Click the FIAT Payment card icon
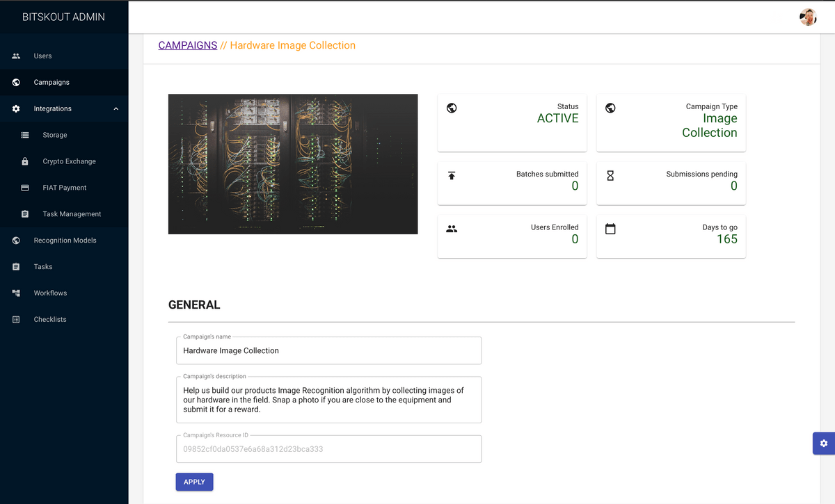 coord(25,188)
